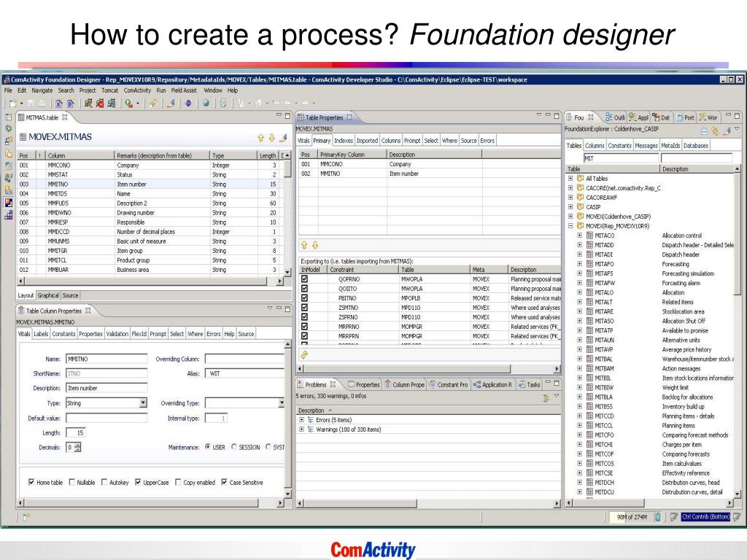Click the heap memory status bar indicator

tap(631, 517)
